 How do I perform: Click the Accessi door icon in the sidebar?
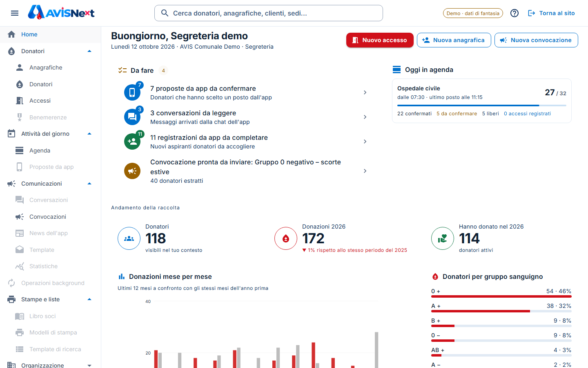[20, 101]
